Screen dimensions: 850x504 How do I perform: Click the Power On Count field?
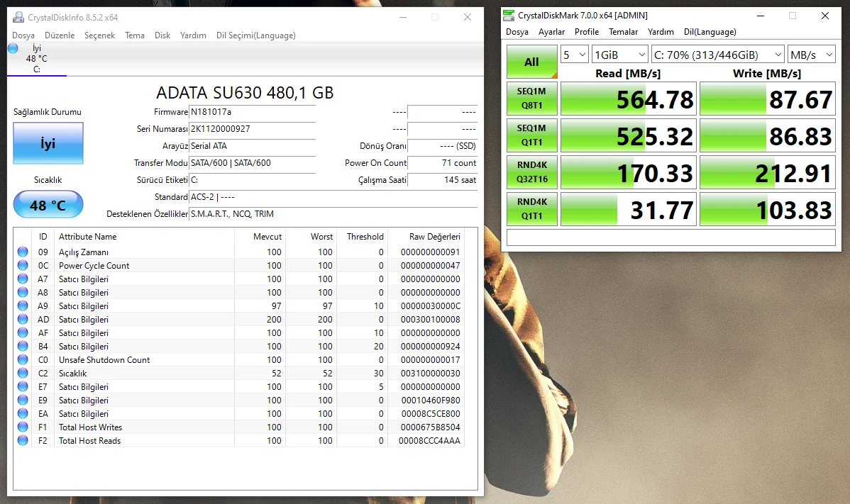(442, 163)
